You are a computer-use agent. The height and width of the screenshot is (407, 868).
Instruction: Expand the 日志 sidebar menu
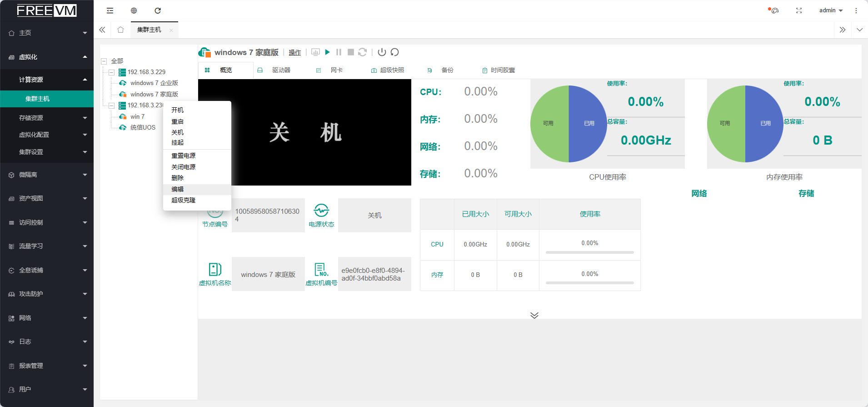click(x=47, y=342)
